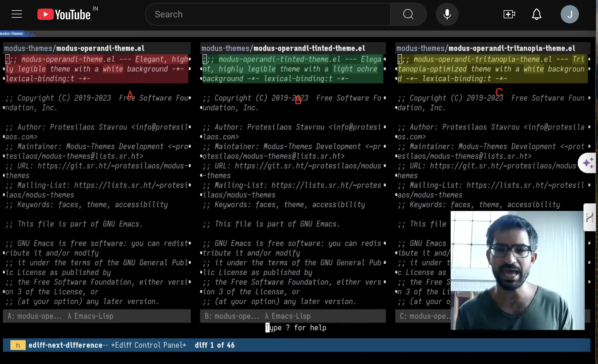This screenshot has width=598, height=364.
Task: Click the presenter webcam overlay in video
Action: [x=517, y=270]
